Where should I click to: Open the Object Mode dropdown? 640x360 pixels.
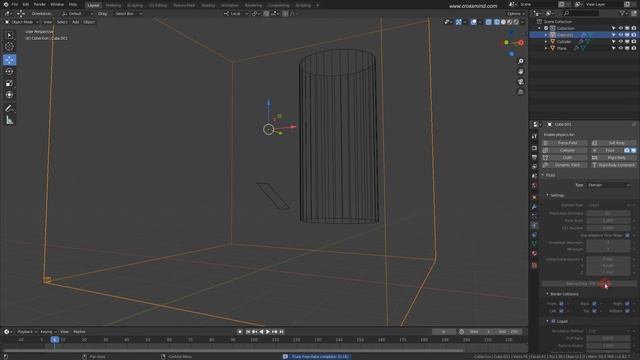21,22
